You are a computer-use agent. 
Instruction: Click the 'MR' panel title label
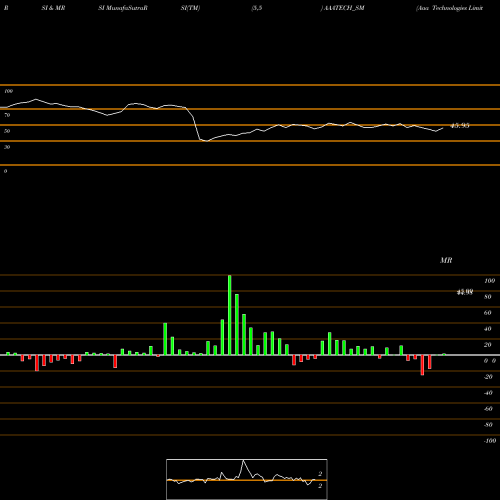446,260
